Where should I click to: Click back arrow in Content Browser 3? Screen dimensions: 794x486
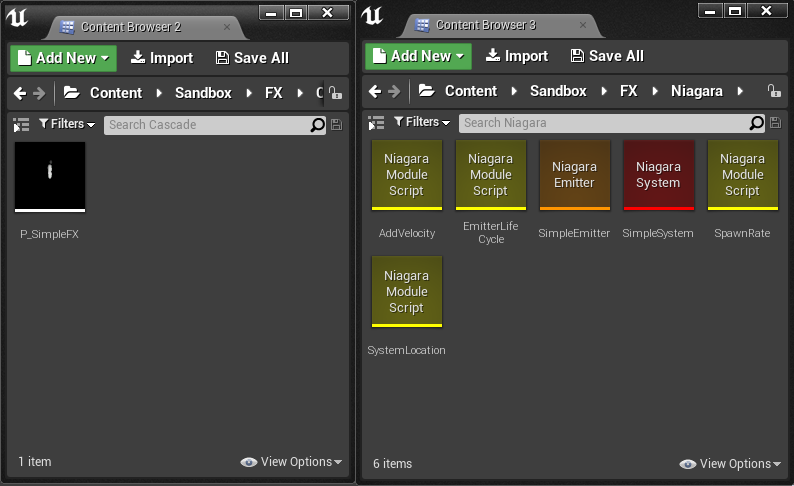coord(375,91)
